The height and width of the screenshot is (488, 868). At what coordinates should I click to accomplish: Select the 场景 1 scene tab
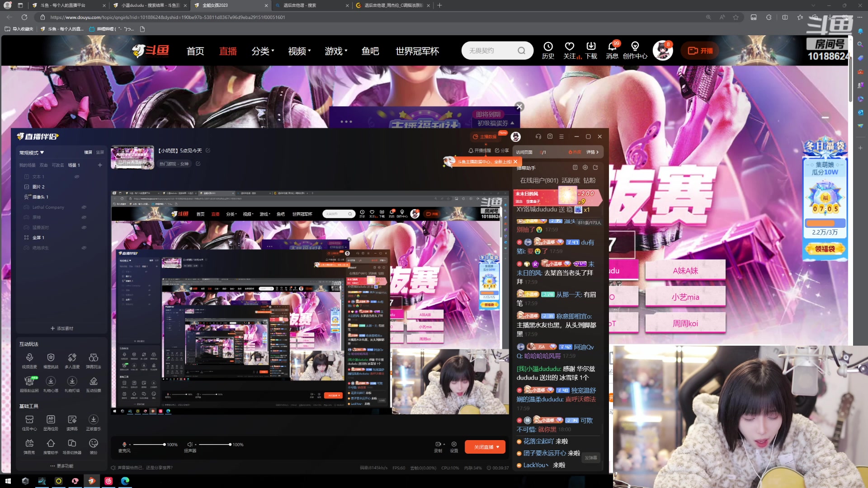pyautogui.click(x=74, y=165)
